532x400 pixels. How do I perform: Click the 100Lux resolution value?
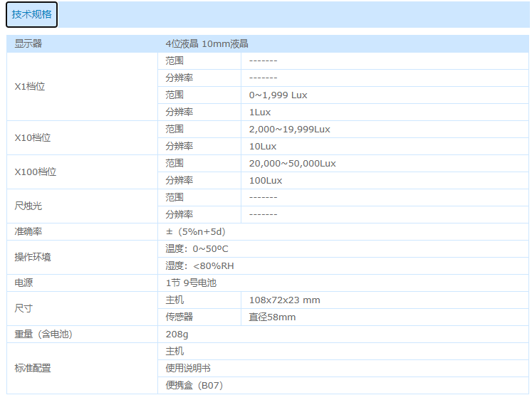266,180
